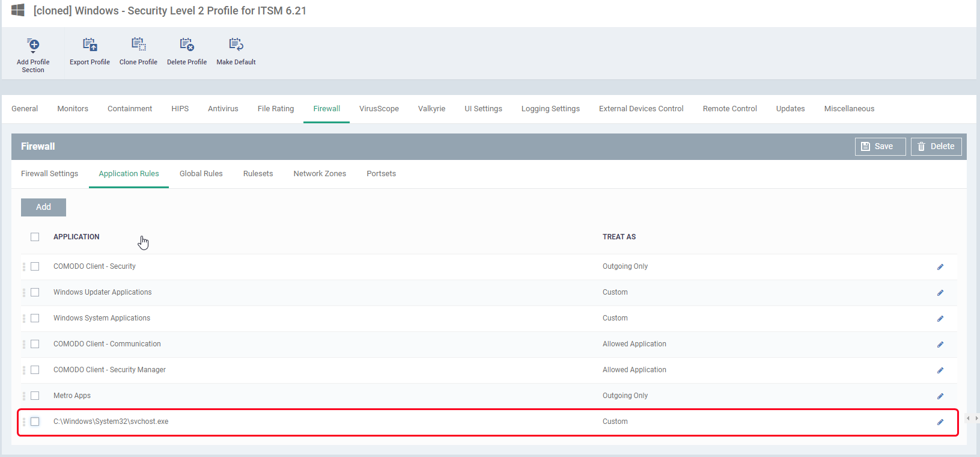The image size is (980, 457).
Task: Check the Metro Apps checkbox
Action: pos(35,396)
